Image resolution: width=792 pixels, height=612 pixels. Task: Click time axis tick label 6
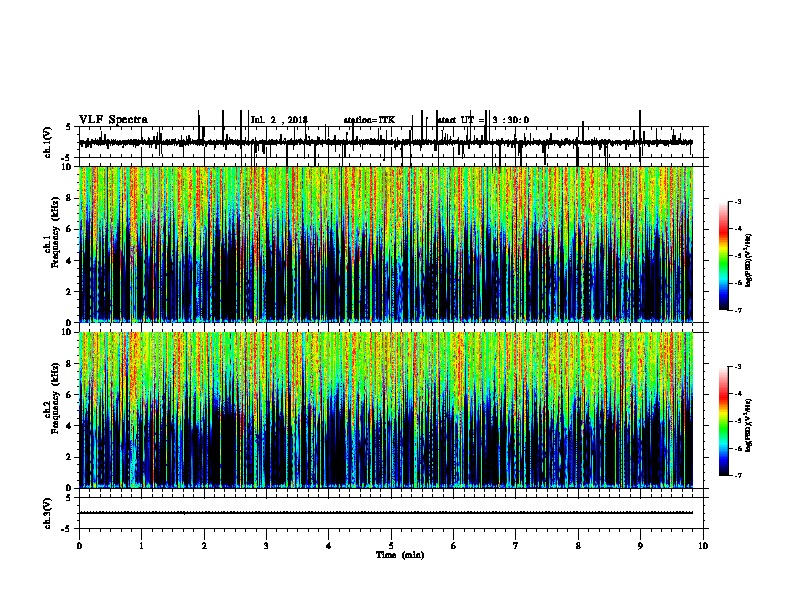pos(454,545)
